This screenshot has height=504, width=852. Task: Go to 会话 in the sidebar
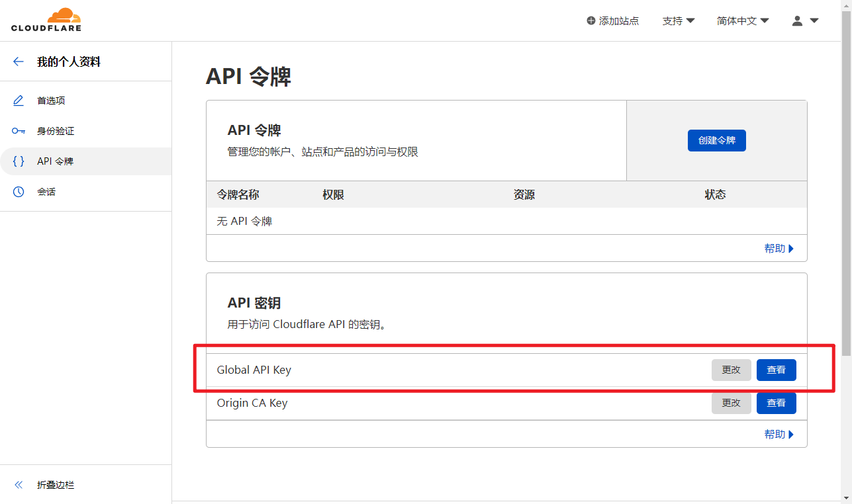coord(46,192)
